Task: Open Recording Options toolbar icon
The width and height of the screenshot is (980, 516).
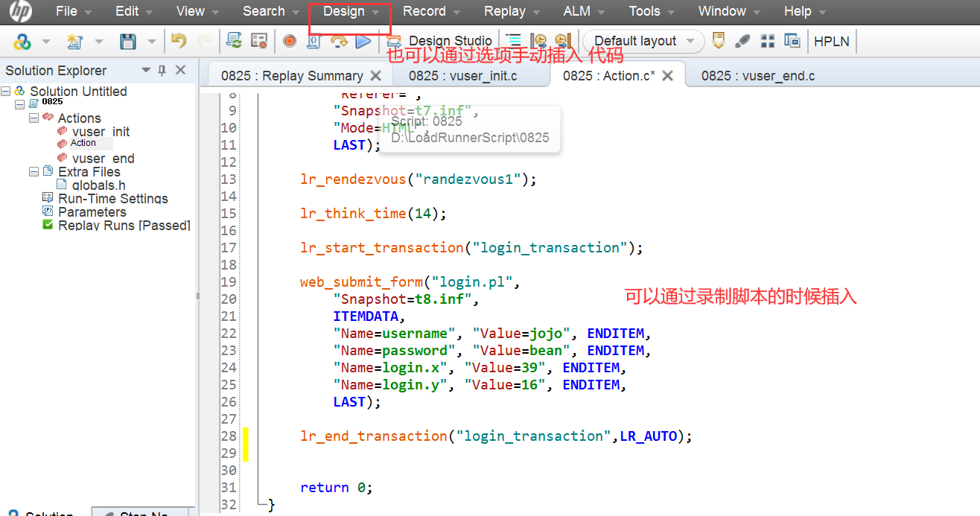Action: 258,41
